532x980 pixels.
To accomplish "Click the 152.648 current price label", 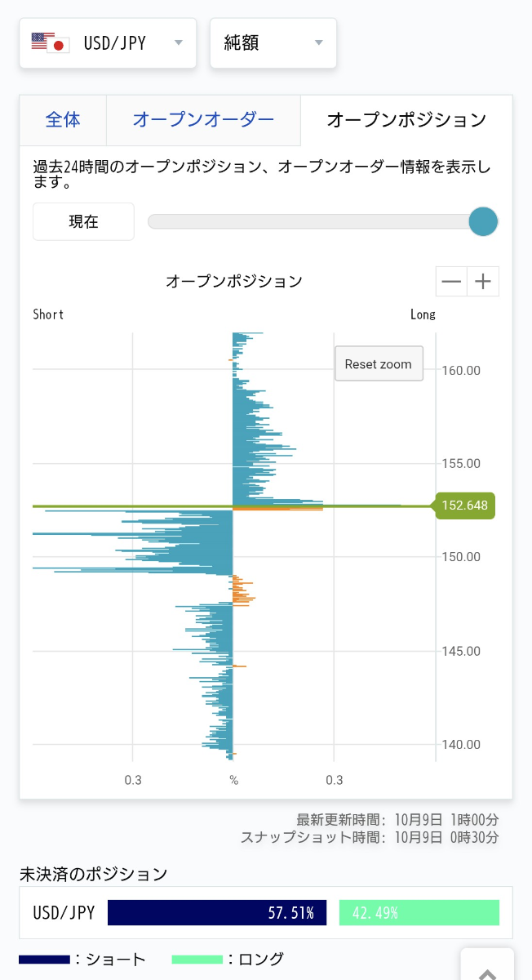I will pos(464,506).
